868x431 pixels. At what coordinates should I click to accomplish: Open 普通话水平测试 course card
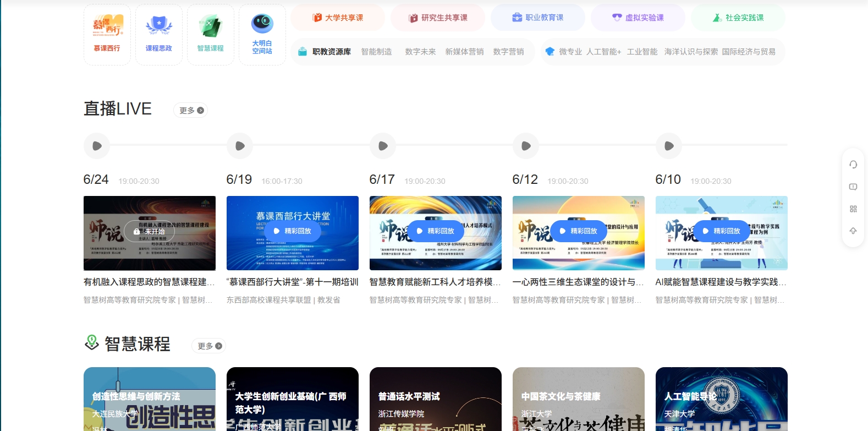click(x=436, y=399)
